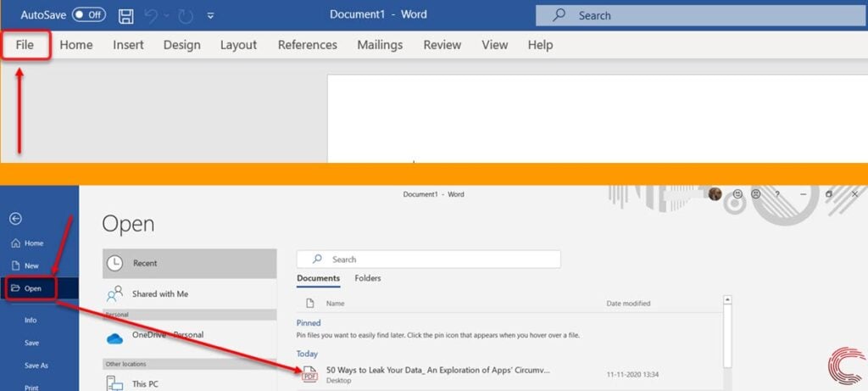Screen dimensions: 868x391
Task: Switch to the Documents tab
Action: pos(318,278)
